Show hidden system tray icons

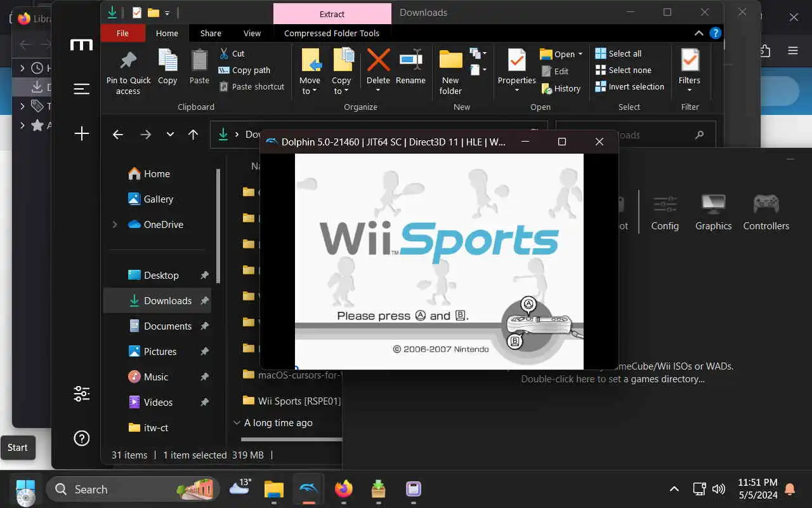(x=674, y=489)
